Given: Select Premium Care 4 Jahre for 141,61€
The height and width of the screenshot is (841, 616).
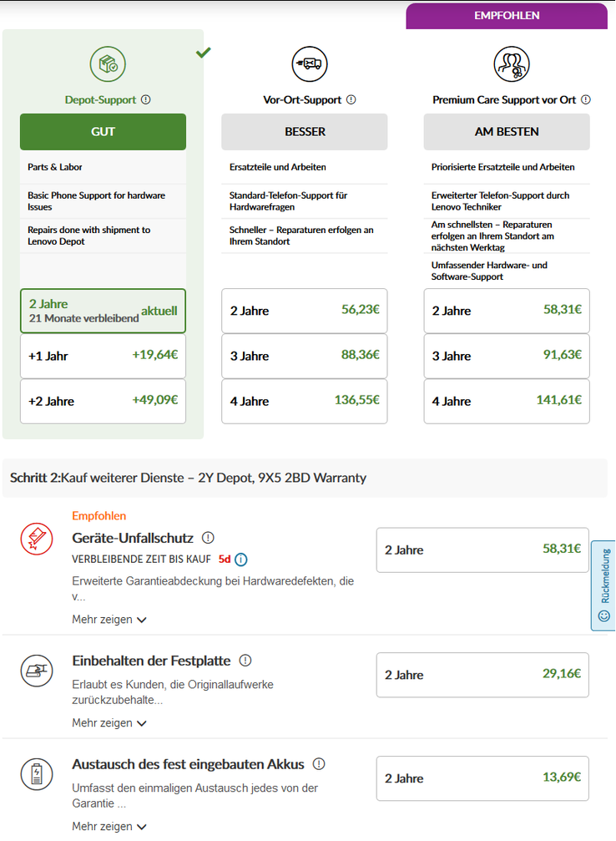Looking at the screenshot, I should 507,401.
